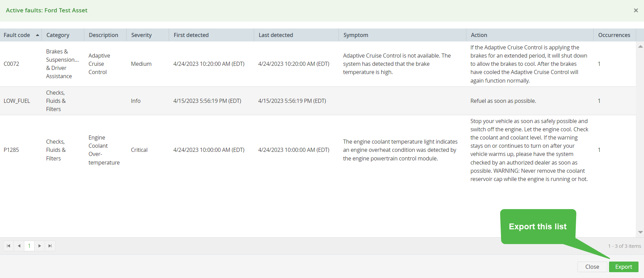The height and width of the screenshot is (278, 644).
Task: Click the scrollbar up arrow
Action: click(x=640, y=46)
